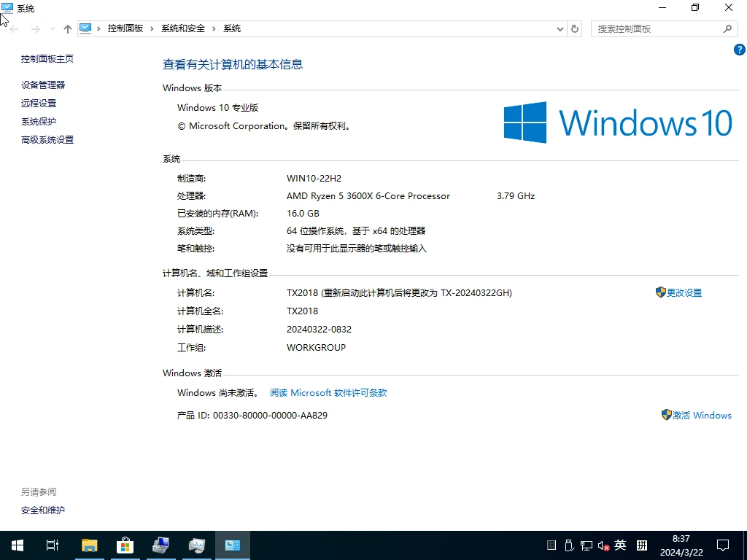Go to 控制面板主页

pos(47,58)
